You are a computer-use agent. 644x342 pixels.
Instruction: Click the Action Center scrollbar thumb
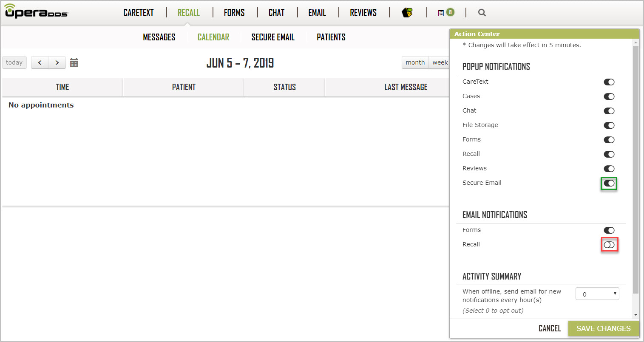[636, 170]
